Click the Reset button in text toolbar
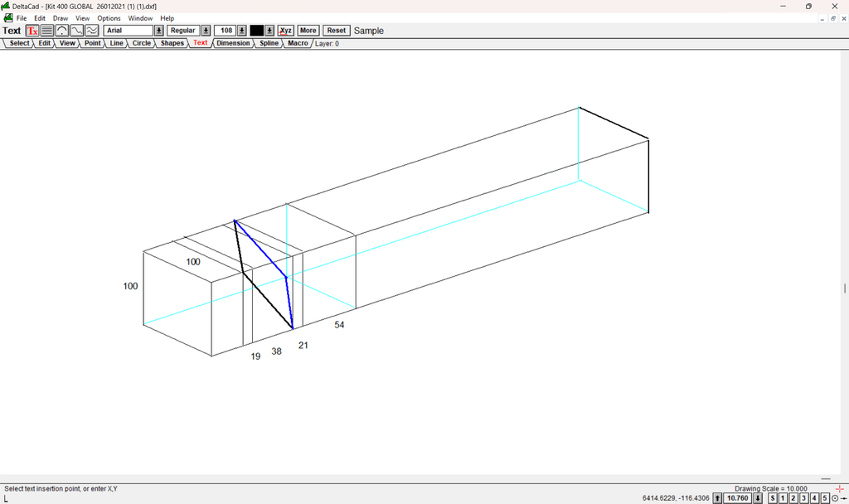The height and width of the screenshot is (504, 849). pos(337,31)
